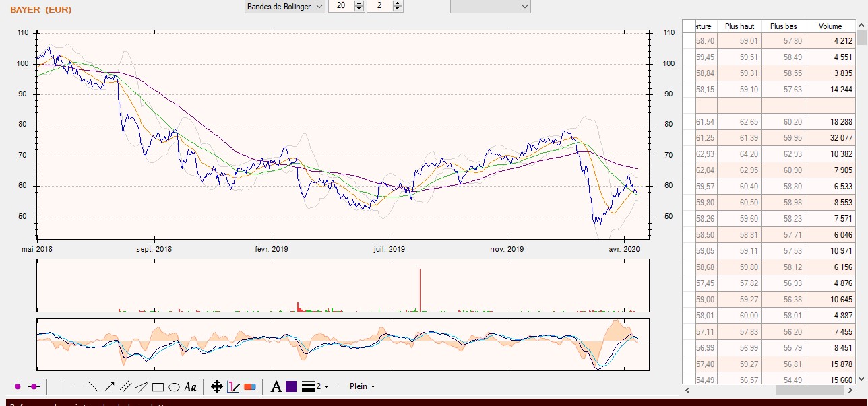The height and width of the screenshot is (406, 868).
Task: Click the table's vertical scrollbar up arrow
Action: [862, 25]
